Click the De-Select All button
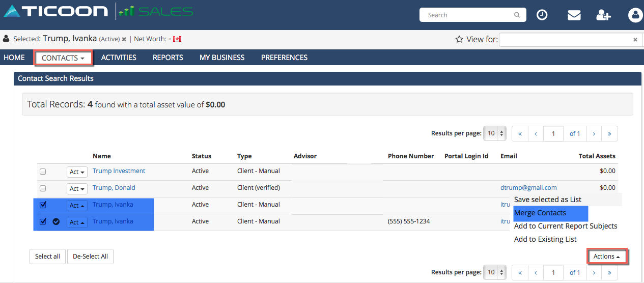The image size is (644, 283). point(90,257)
